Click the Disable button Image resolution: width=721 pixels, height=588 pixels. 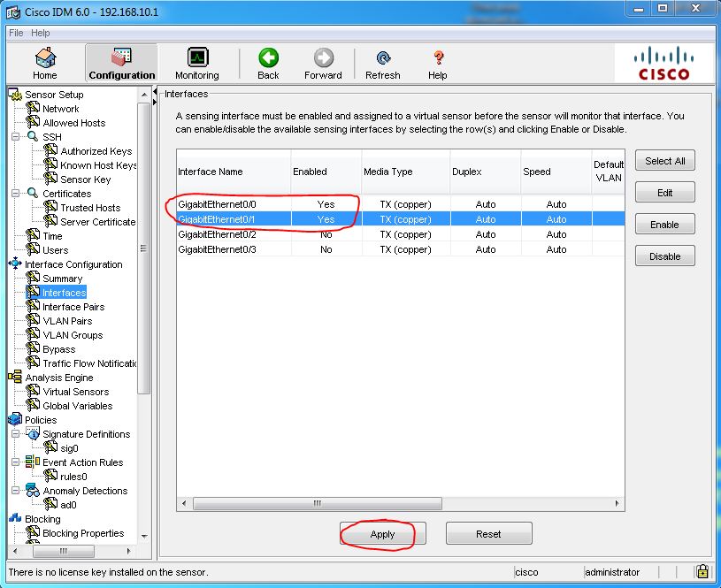tap(665, 256)
